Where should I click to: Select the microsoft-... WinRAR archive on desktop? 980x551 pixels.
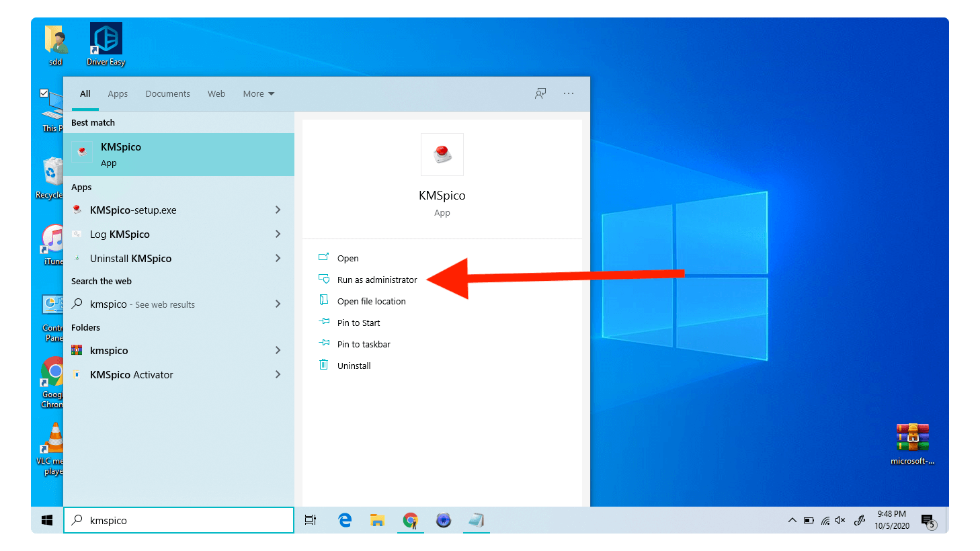point(912,443)
